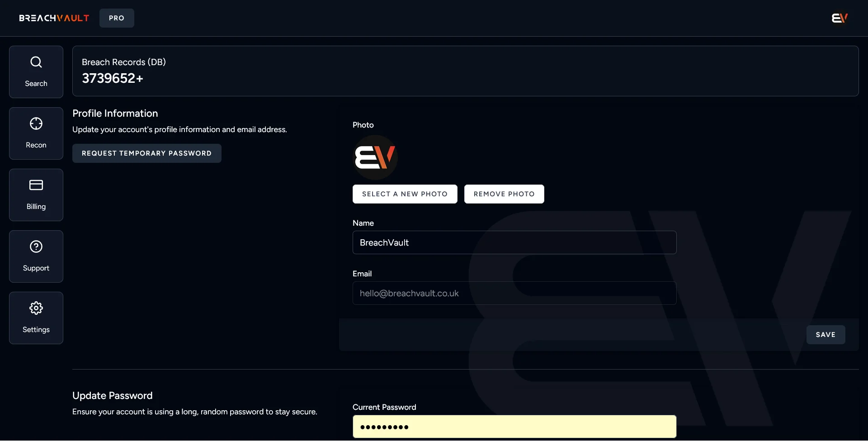Click the PRO badge in the header

[116, 18]
